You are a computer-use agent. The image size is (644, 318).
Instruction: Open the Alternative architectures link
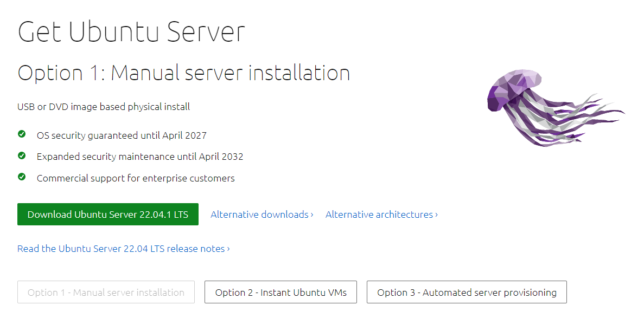(x=381, y=214)
